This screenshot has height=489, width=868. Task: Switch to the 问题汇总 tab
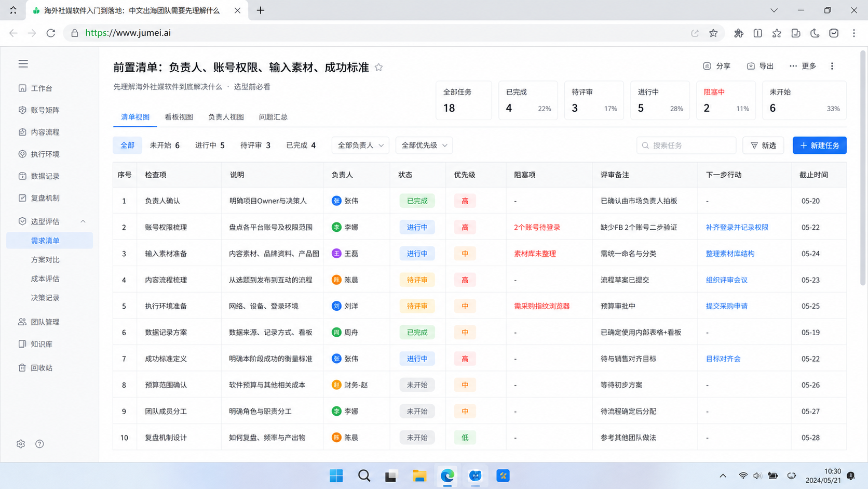coord(273,117)
